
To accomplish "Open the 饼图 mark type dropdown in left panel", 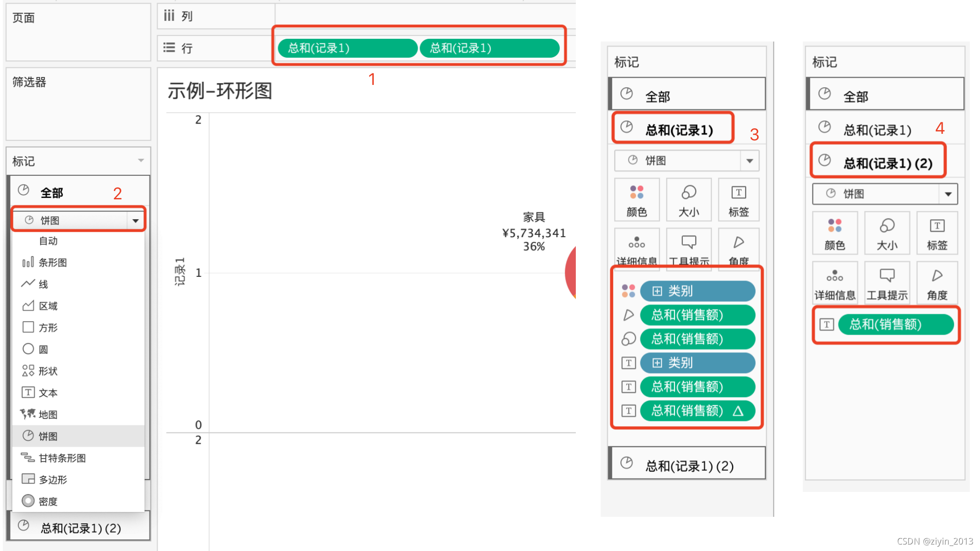I will click(135, 221).
